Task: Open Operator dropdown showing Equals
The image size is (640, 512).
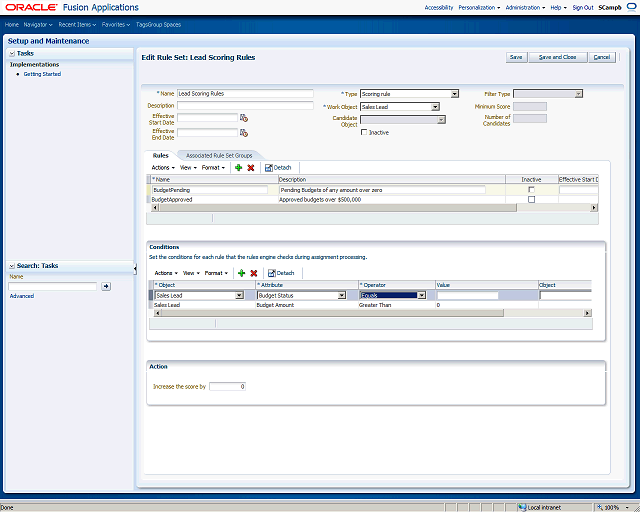Action: pos(422,296)
